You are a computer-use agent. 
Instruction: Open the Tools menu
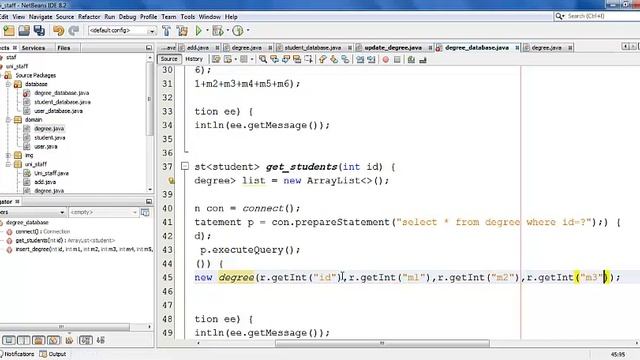(187, 17)
